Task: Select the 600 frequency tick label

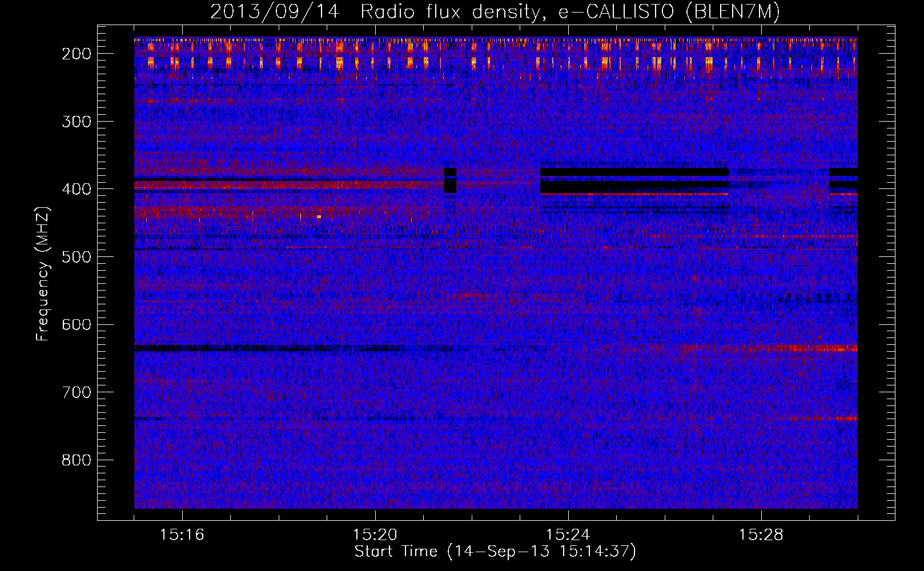Action: coord(76,324)
